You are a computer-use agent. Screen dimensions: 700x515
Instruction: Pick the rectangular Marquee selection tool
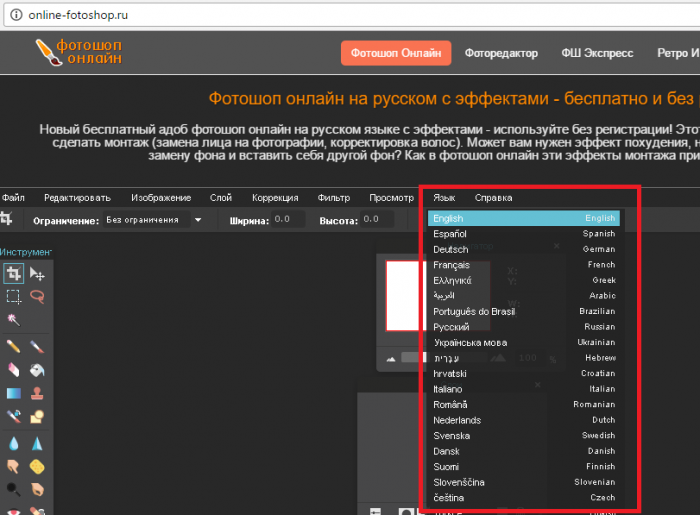(x=14, y=296)
